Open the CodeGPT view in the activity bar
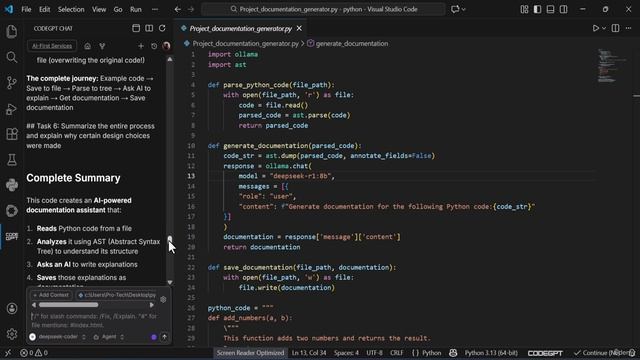Screen dimensions: 640x360 [11, 236]
